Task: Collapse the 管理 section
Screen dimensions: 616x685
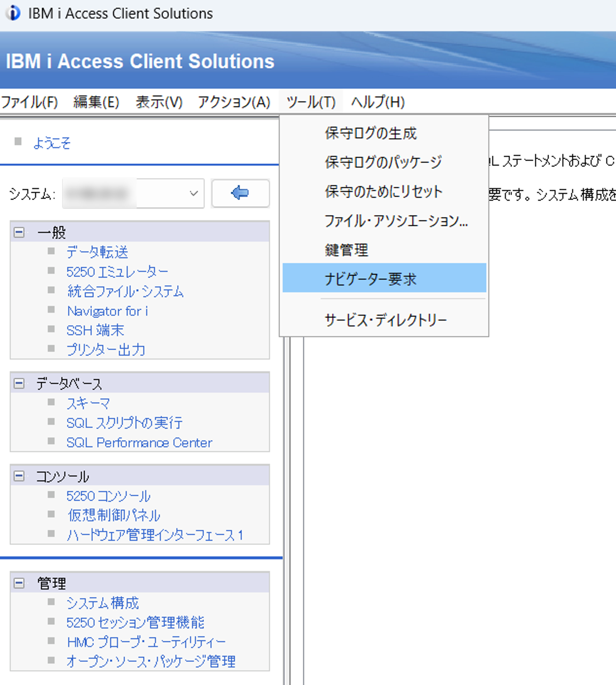Action: pos(19,583)
